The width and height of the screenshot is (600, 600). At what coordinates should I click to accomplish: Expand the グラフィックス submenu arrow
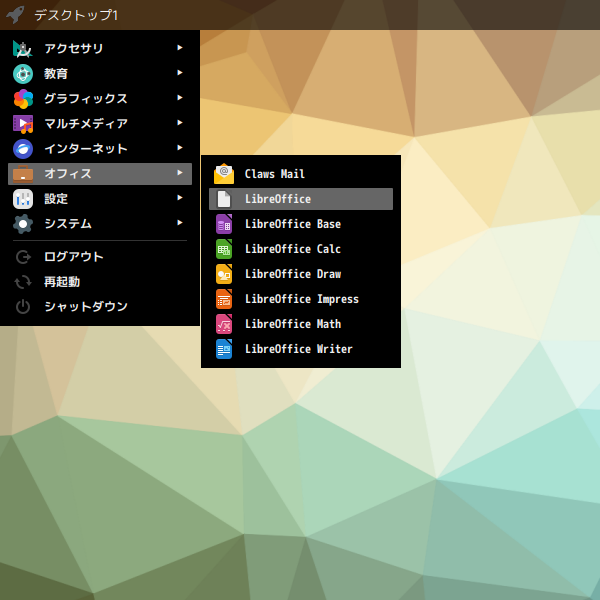click(180, 98)
